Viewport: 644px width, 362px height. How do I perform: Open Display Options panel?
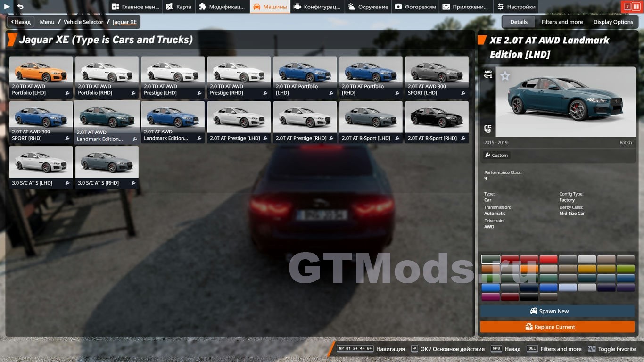tap(613, 22)
